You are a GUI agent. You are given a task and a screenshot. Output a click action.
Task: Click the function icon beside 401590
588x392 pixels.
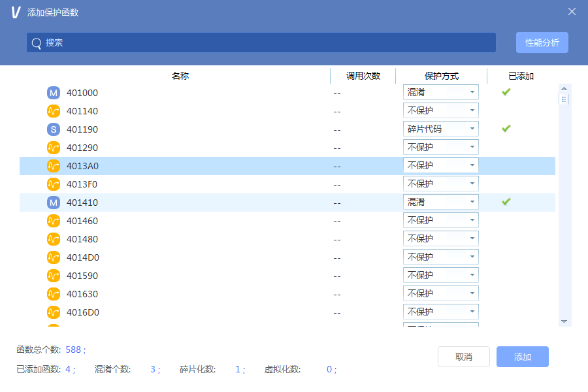(54, 276)
